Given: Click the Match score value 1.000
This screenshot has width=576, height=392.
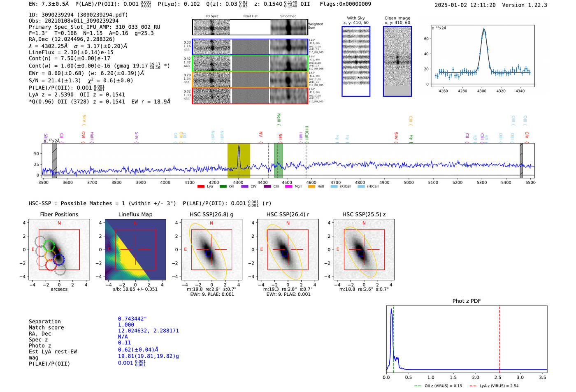Looking at the screenshot, I should [x=126, y=325].
